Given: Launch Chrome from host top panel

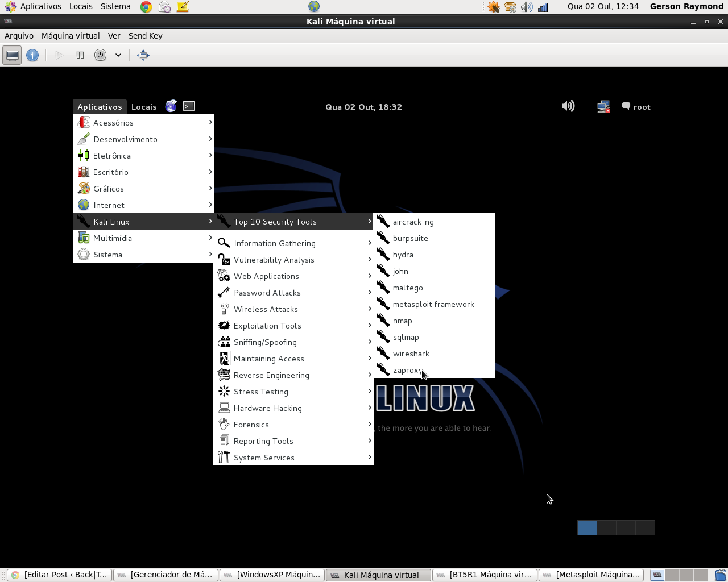Looking at the screenshot, I should (146, 7).
